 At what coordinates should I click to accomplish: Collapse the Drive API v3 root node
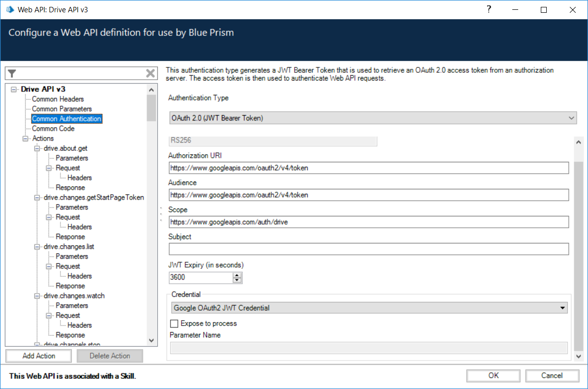[14, 90]
